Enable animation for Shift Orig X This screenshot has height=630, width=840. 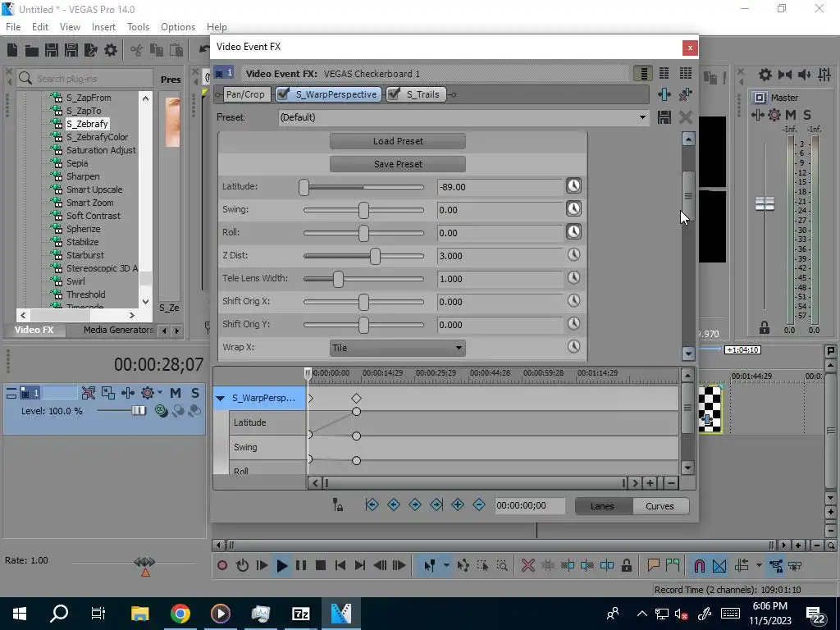[x=573, y=300]
